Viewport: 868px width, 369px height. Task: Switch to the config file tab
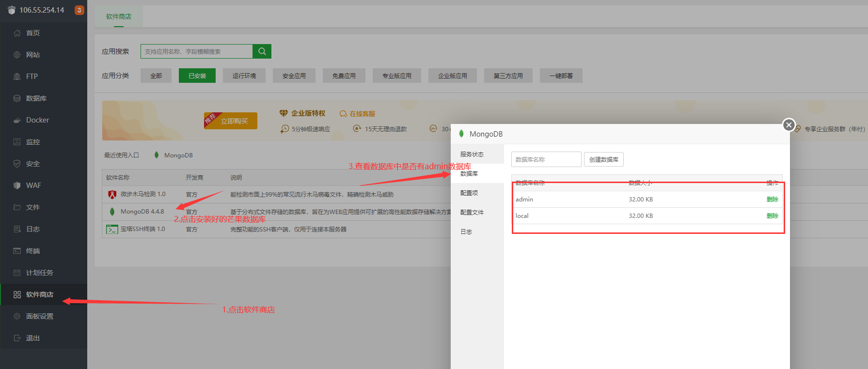tap(472, 213)
